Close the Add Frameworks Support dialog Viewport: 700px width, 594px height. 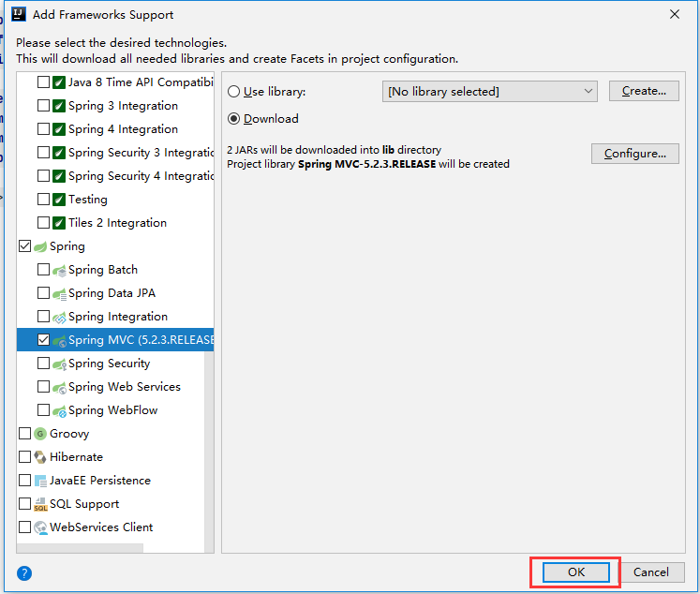(675, 14)
